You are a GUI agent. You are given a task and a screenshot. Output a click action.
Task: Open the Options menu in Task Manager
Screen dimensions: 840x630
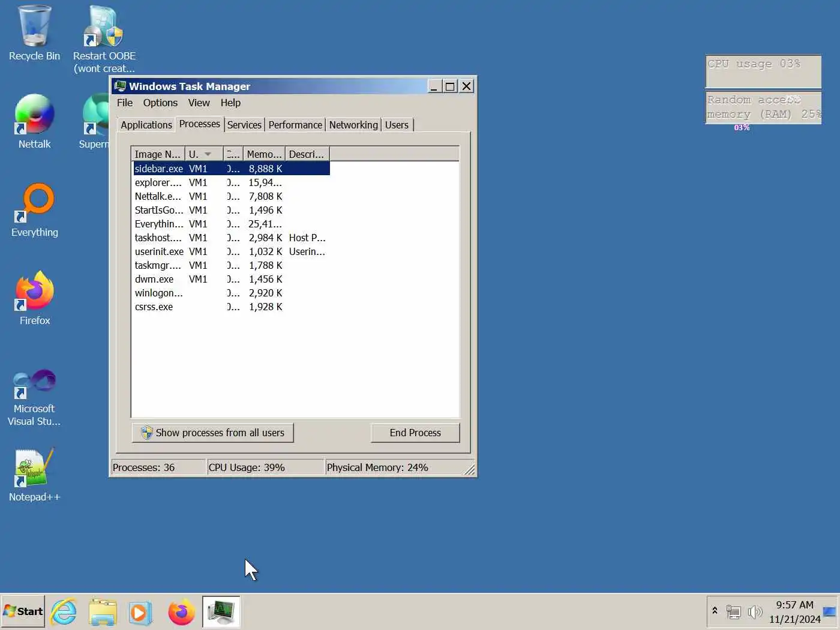coord(160,103)
